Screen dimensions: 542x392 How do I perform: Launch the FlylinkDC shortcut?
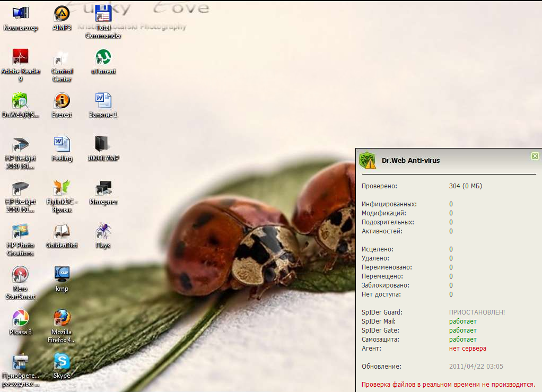(x=62, y=187)
